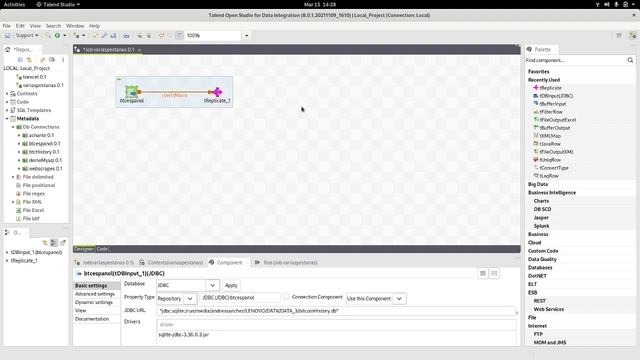Open the Support dropdown in toolbar
The image size is (640, 360).
tap(27, 36)
